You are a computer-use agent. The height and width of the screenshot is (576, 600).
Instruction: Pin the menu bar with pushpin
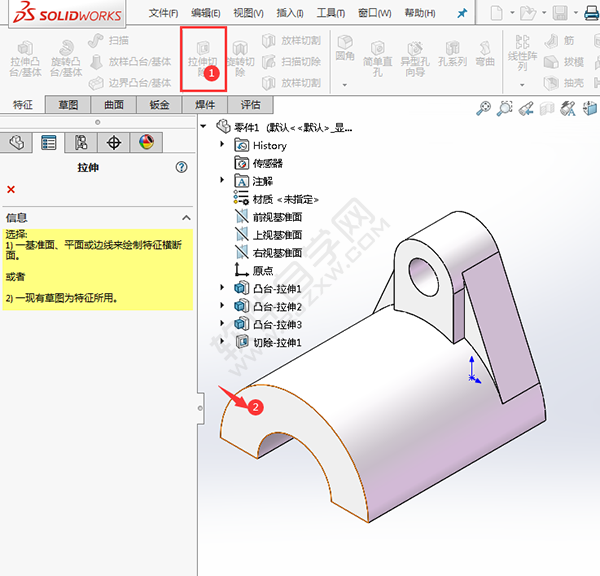(x=462, y=13)
